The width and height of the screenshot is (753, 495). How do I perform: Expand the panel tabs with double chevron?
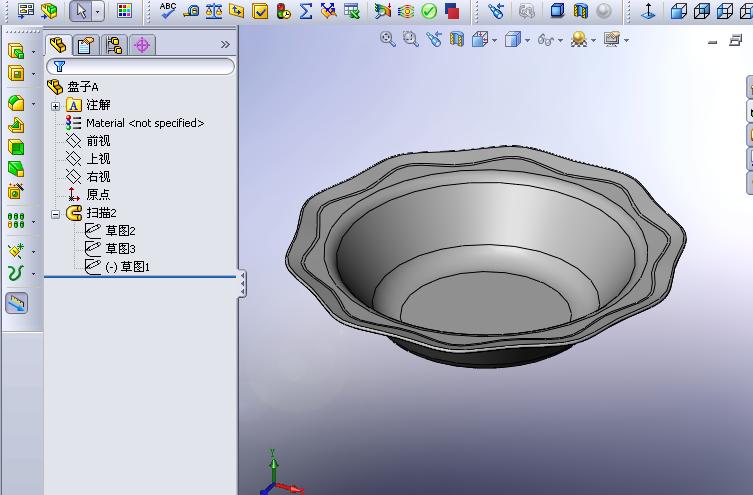[x=225, y=45]
